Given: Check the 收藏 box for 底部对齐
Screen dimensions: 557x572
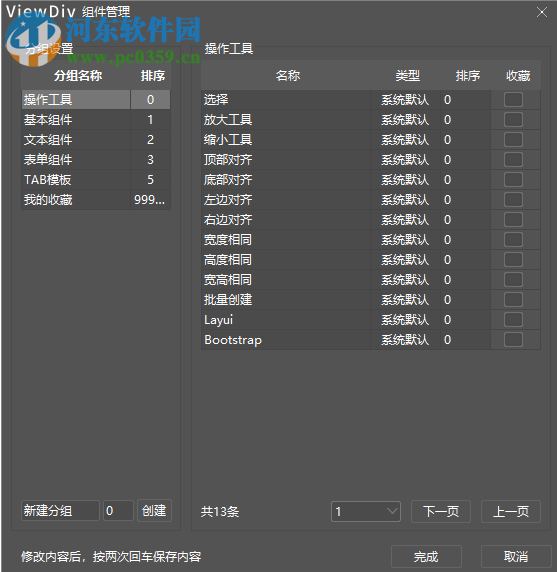Looking at the screenshot, I should [x=513, y=180].
